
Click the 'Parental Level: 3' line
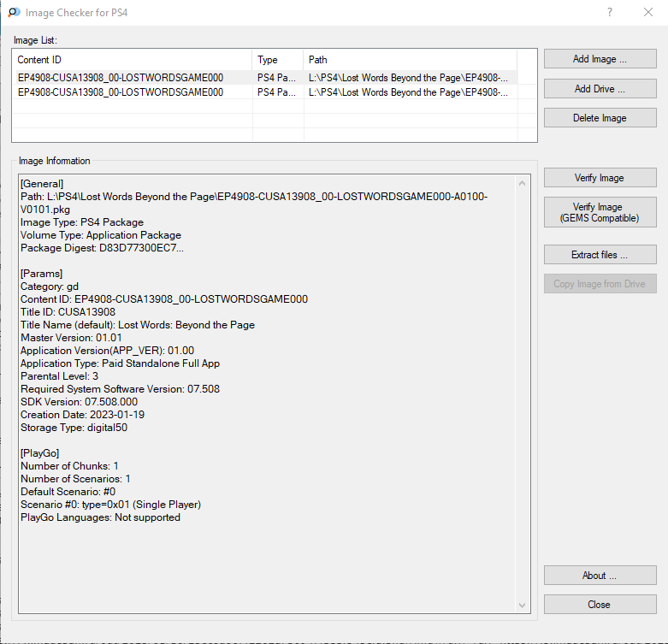(x=60, y=376)
